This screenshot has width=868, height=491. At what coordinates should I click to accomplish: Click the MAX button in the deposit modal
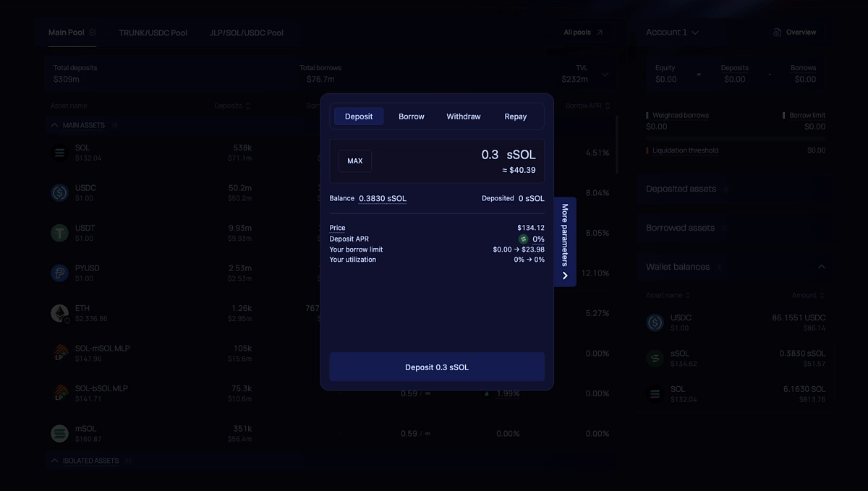click(354, 161)
